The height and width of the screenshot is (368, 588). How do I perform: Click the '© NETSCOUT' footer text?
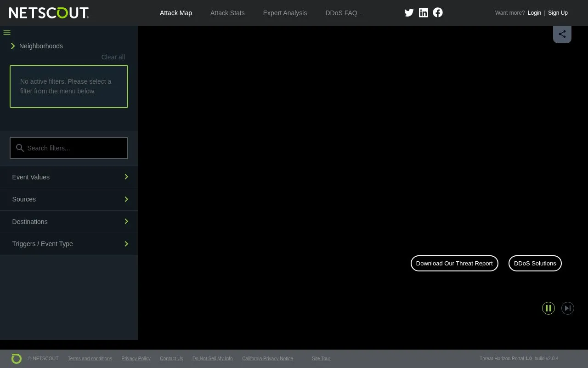tap(43, 359)
